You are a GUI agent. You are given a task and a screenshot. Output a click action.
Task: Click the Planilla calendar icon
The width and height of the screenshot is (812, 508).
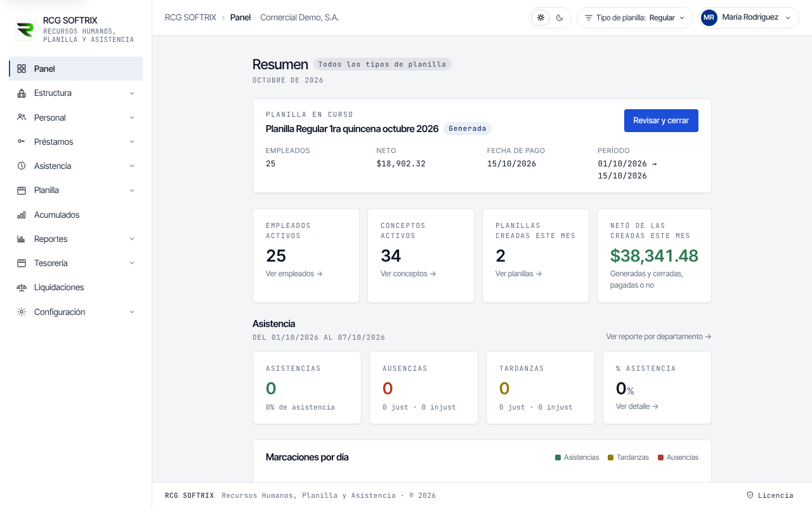22,190
